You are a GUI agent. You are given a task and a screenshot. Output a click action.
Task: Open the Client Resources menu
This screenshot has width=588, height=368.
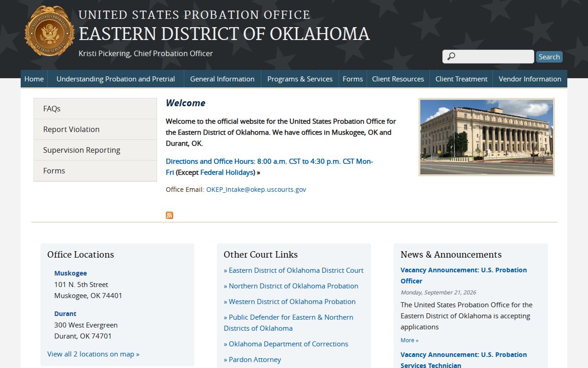[398, 79]
